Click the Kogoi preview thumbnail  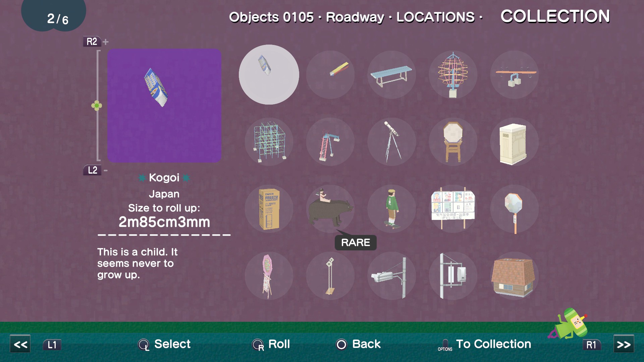click(x=164, y=106)
